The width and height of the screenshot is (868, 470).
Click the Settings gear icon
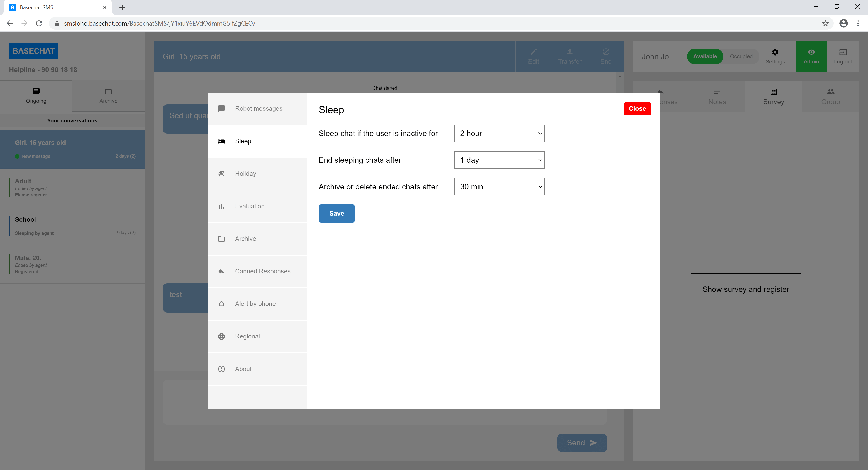coord(775,52)
